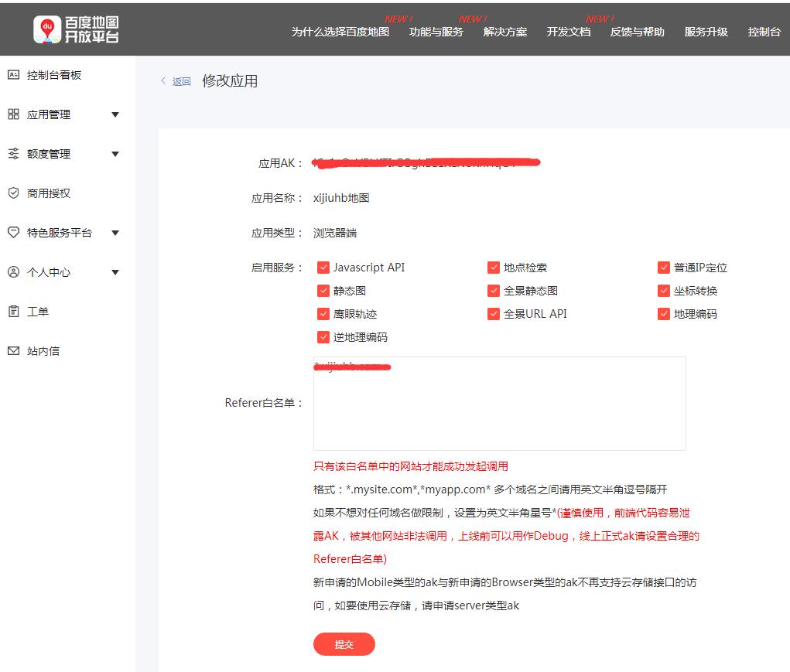The image size is (790, 672).
Task: Uncheck the Javascript API service checkbox
Action: click(x=323, y=268)
